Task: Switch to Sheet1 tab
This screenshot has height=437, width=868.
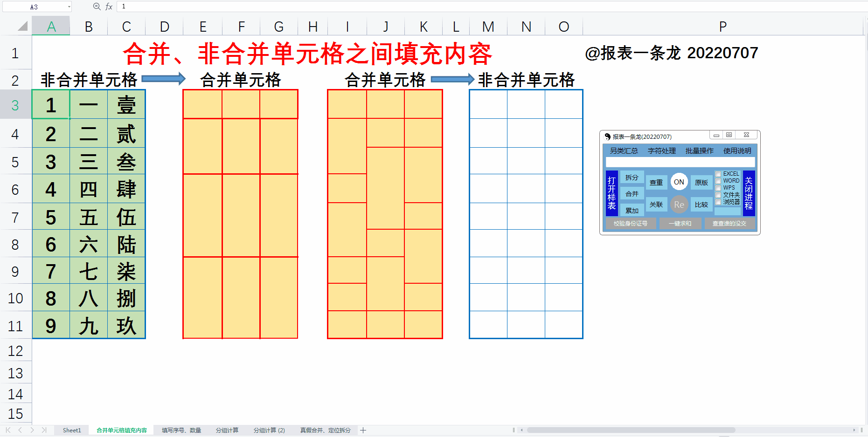Action: click(72, 430)
